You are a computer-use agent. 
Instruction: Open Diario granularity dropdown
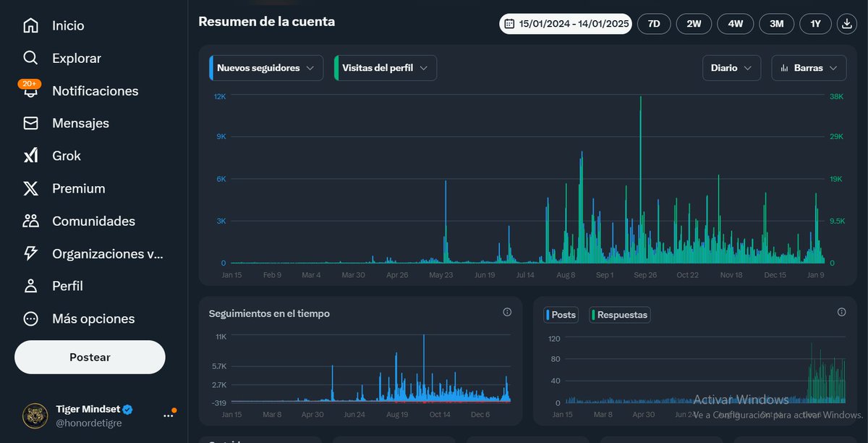[x=731, y=68]
